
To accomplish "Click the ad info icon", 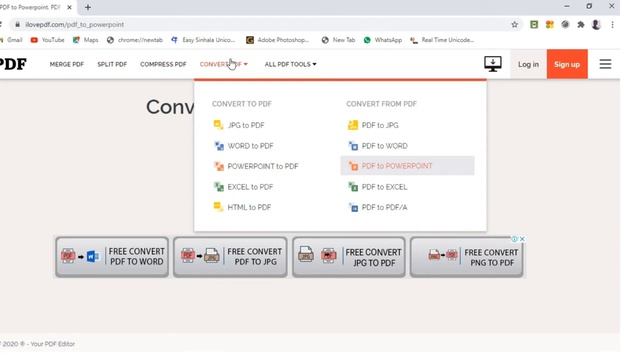I will click(515, 239).
